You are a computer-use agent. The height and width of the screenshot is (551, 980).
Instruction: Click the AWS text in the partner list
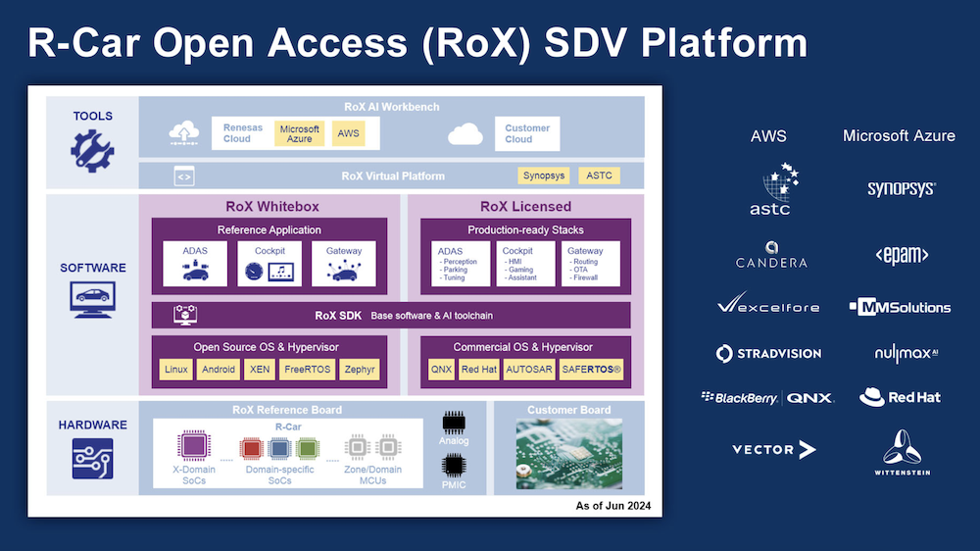tap(768, 136)
